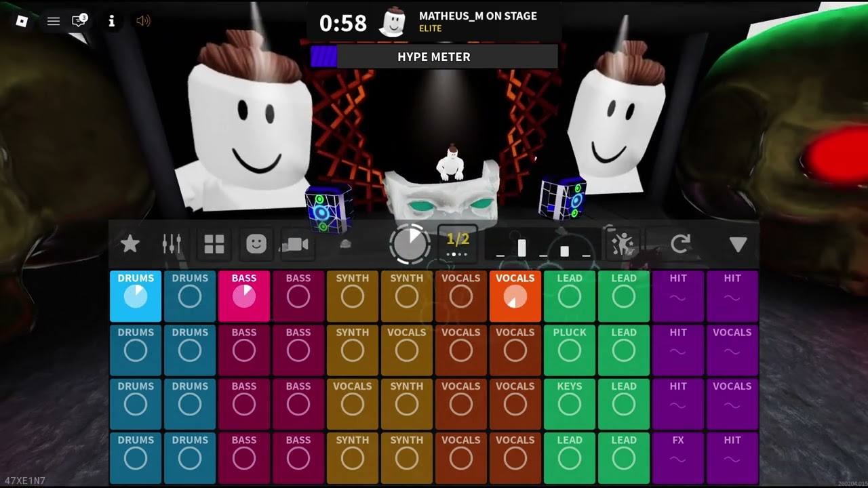Start the only SYNTH pad in the third pad row

407,404
